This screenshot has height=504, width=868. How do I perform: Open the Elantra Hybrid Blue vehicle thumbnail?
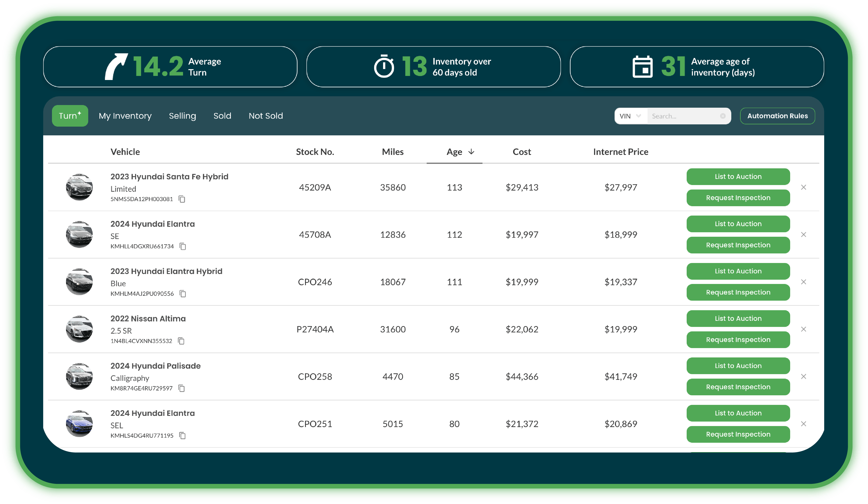point(79,282)
